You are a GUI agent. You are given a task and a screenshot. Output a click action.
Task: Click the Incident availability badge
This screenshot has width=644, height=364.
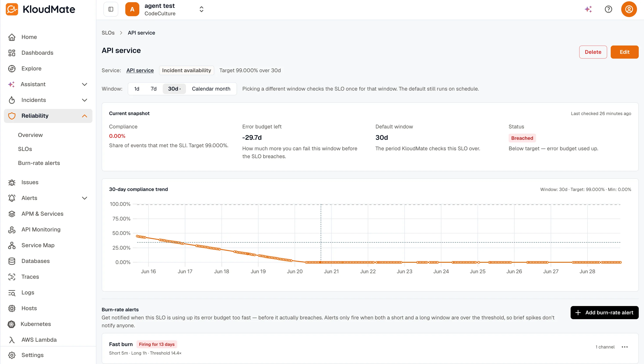click(x=186, y=70)
